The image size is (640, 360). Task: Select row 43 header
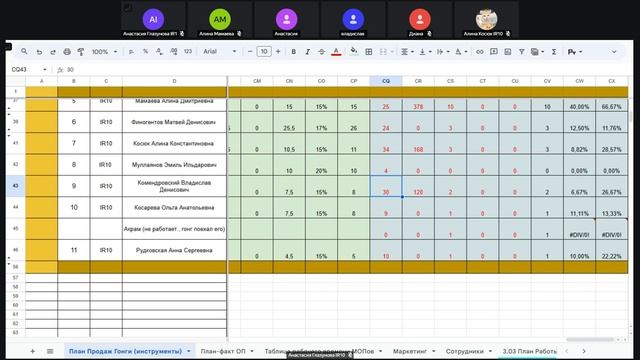pyautogui.click(x=16, y=186)
